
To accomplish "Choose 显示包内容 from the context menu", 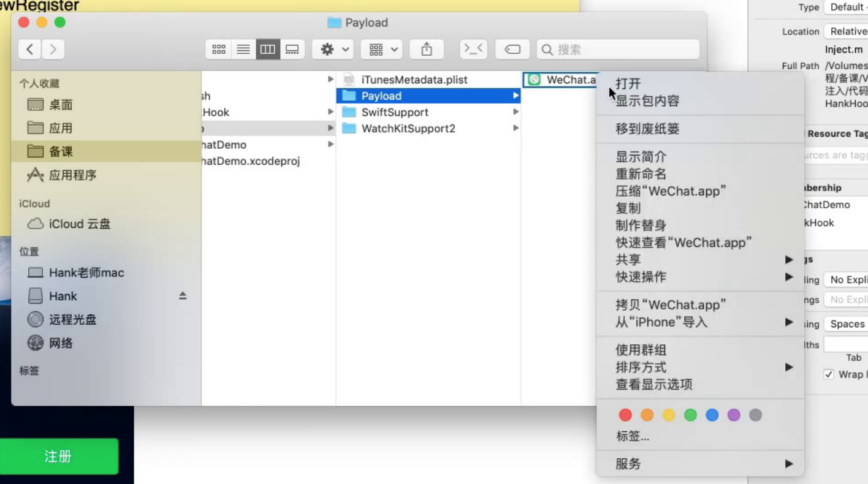I will pyautogui.click(x=700, y=101).
